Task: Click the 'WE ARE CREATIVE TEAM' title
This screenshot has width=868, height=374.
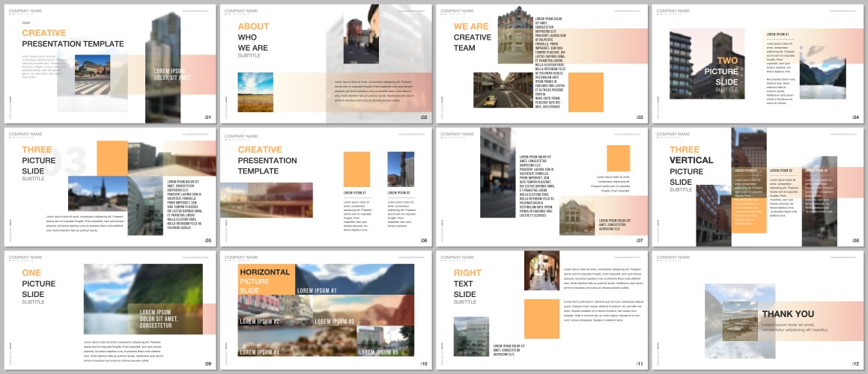Action: [473, 37]
